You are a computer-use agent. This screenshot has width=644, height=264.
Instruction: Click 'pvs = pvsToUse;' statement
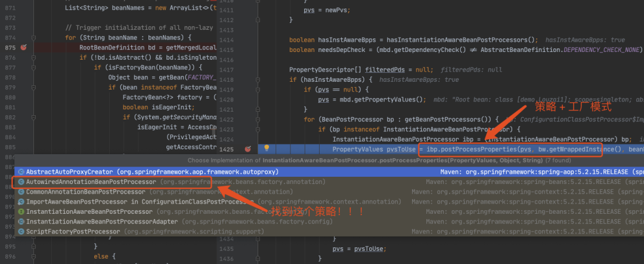tap(360, 249)
